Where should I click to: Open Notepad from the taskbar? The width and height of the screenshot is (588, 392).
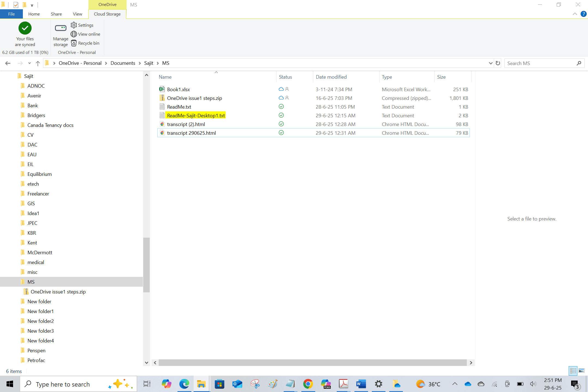290,384
